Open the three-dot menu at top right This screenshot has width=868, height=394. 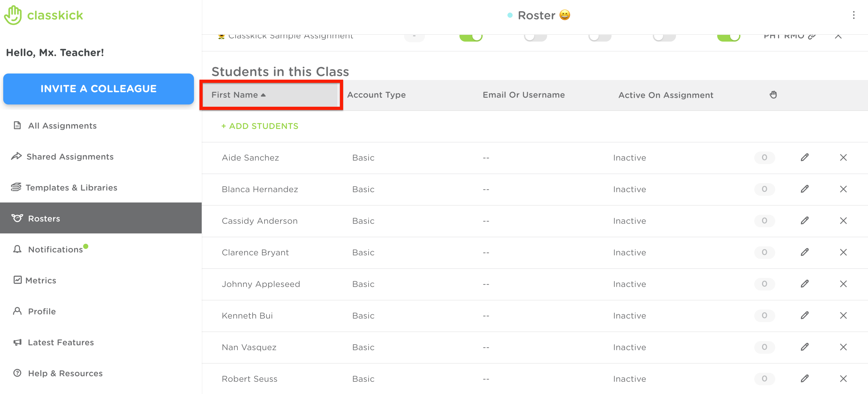coord(854,15)
